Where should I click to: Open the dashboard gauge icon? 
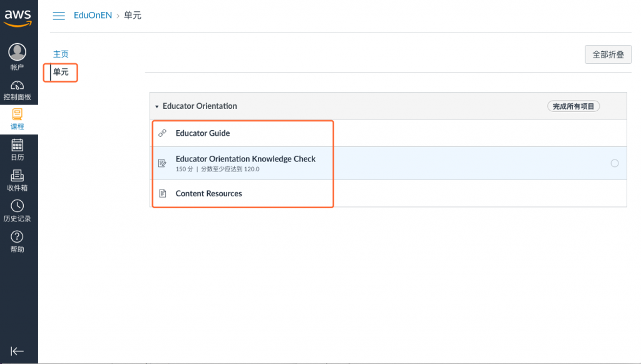(18, 86)
